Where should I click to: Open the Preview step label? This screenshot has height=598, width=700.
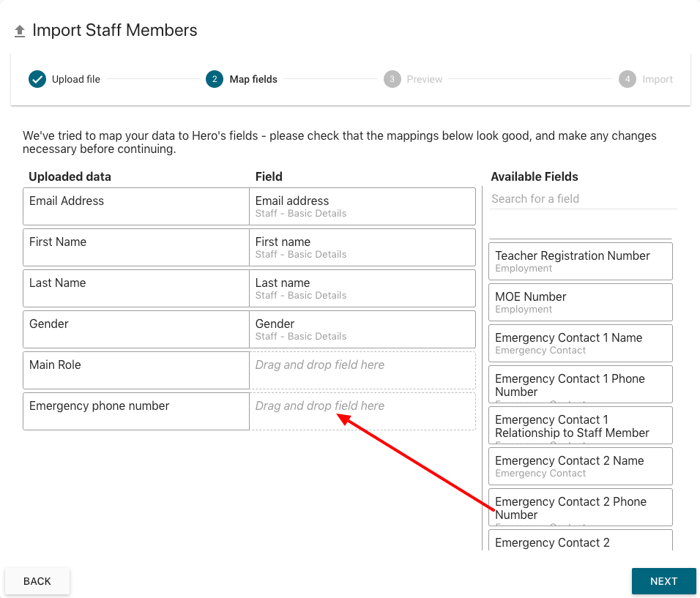425,79
